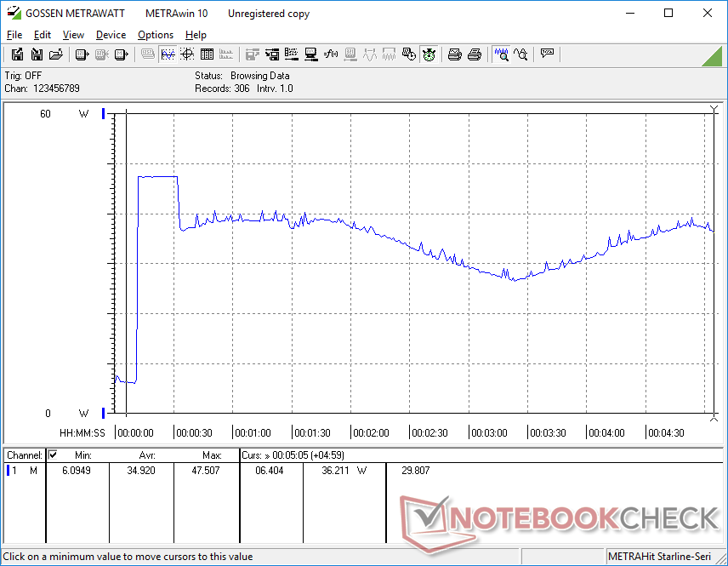This screenshot has height=566, width=728.
Task: Open the Help menu
Action: pyautogui.click(x=196, y=35)
